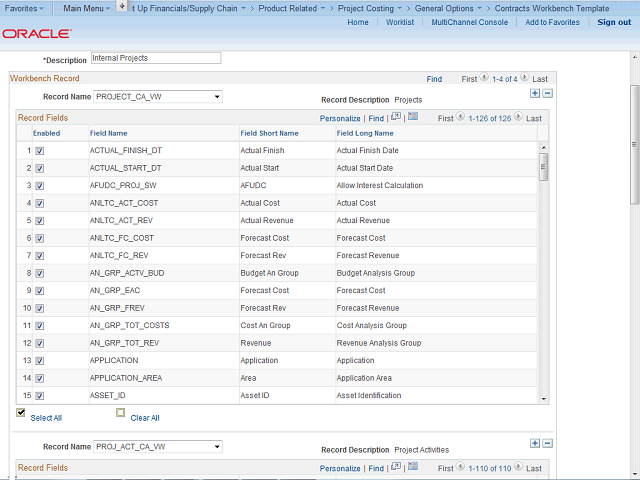Open MultiChannel Console

point(470,22)
